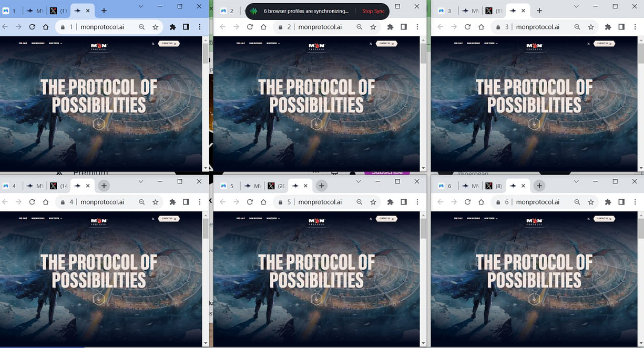This screenshot has width=644, height=348.
Task: Open PRE-SALE link on profile 4 page
Action: (23, 219)
